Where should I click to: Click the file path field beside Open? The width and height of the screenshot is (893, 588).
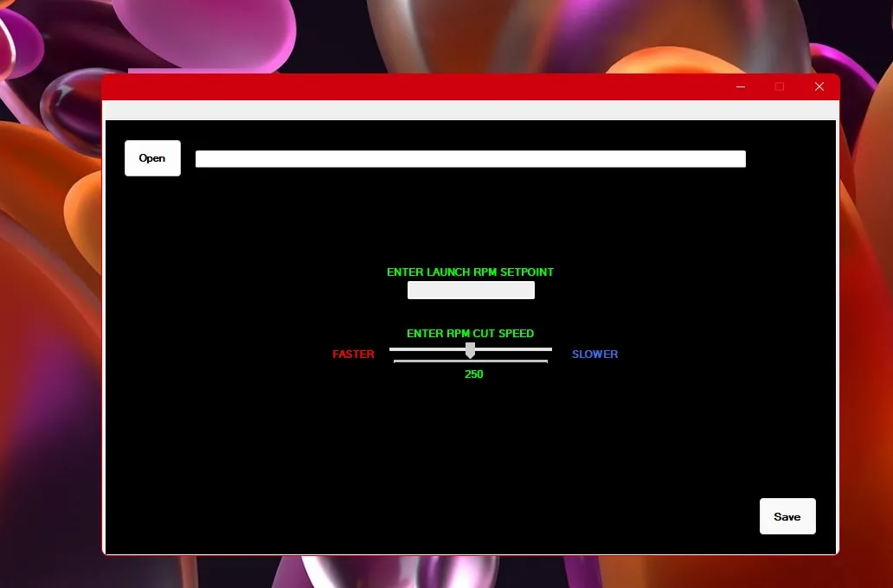coord(470,158)
